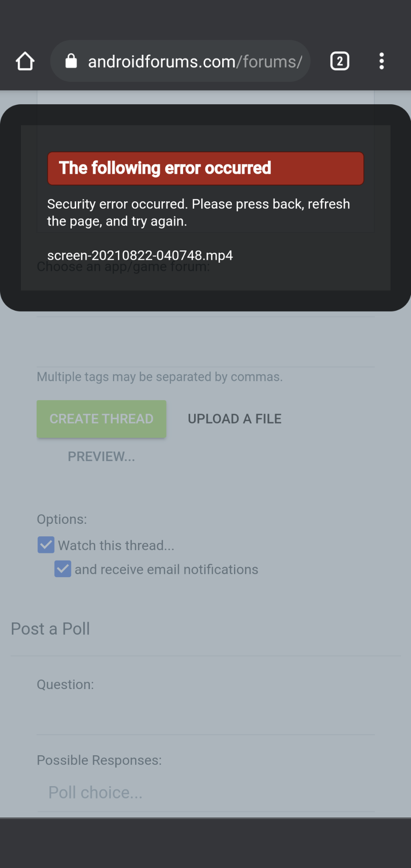Click the CREATE THREAD button
The image size is (411, 868).
101,419
